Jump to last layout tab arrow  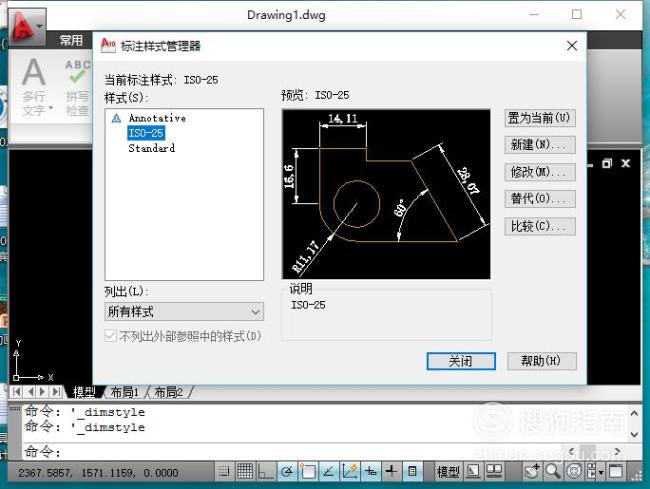click(x=56, y=392)
